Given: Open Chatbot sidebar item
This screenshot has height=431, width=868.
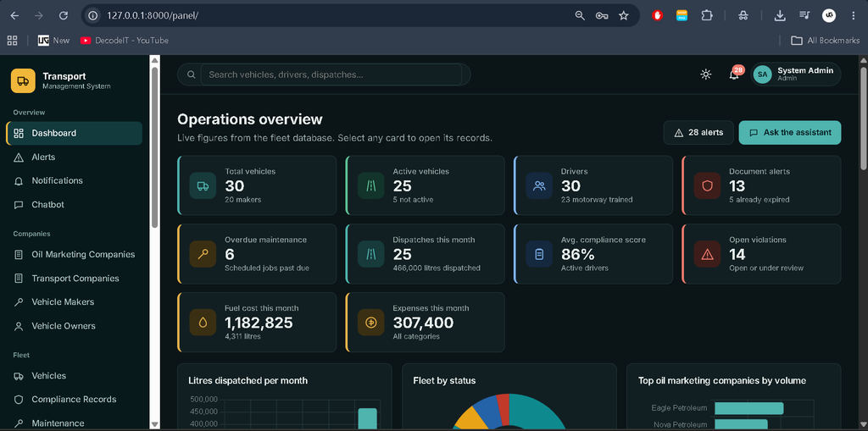Looking at the screenshot, I should click(x=75, y=205).
